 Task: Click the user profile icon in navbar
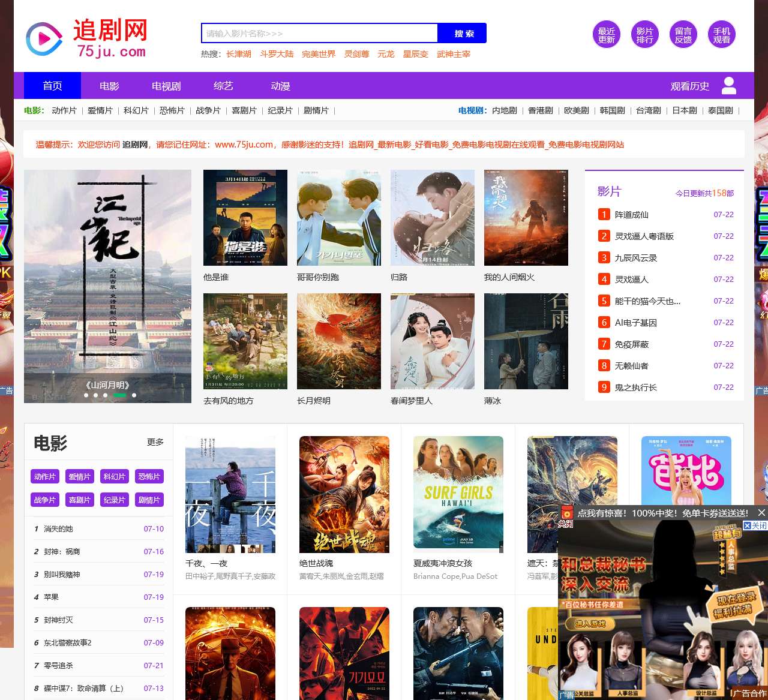point(729,86)
